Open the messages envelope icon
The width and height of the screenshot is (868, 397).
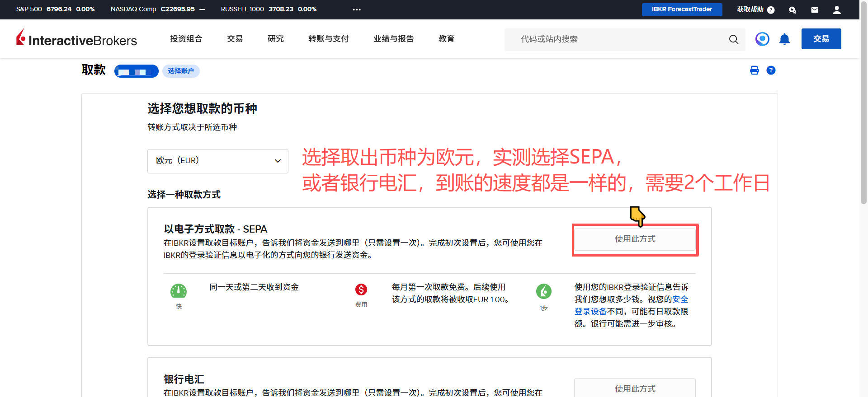815,10
